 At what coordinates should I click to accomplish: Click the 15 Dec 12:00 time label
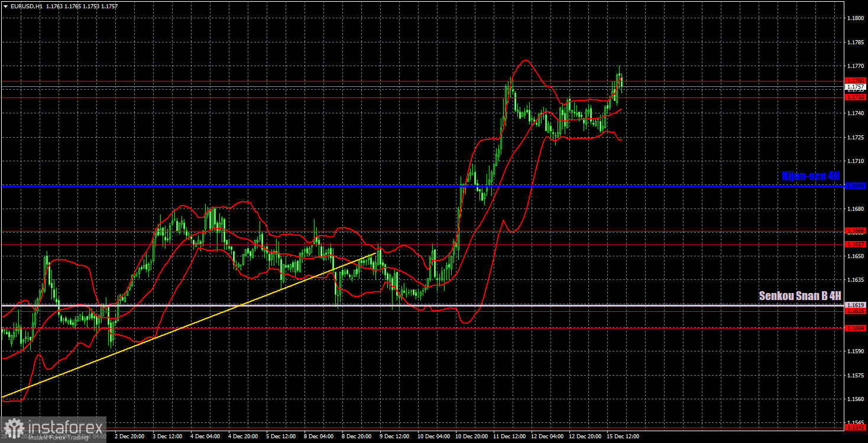coord(623,437)
